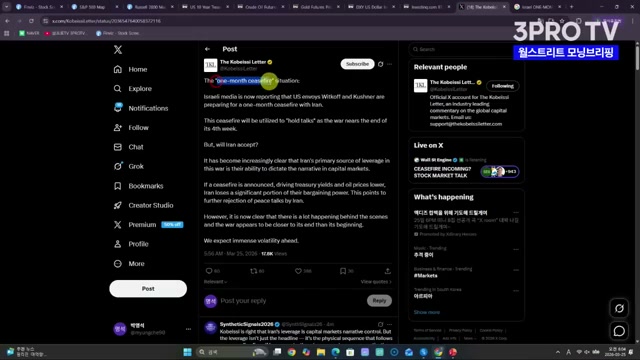640x360 pixels.
Task: Open Grok from the sidebar
Action: (x=129, y=166)
